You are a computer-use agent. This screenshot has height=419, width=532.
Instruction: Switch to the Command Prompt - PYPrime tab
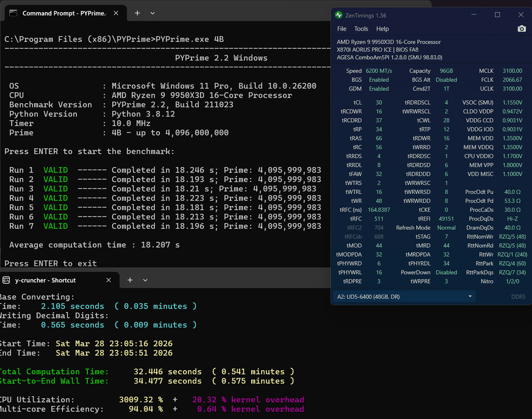(64, 13)
